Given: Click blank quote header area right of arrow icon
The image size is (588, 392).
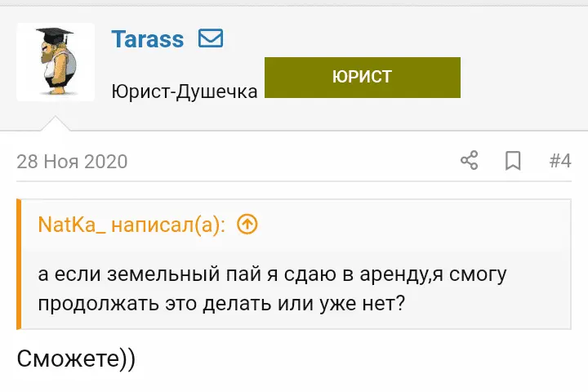Looking at the screenshot, I should (408, 225).
